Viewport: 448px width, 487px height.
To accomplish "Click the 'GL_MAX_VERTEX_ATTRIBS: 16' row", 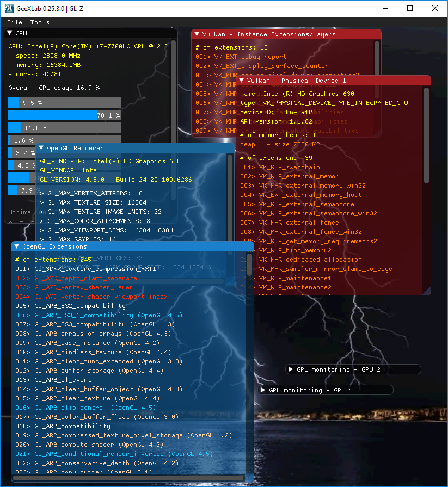I will point(91,193).
